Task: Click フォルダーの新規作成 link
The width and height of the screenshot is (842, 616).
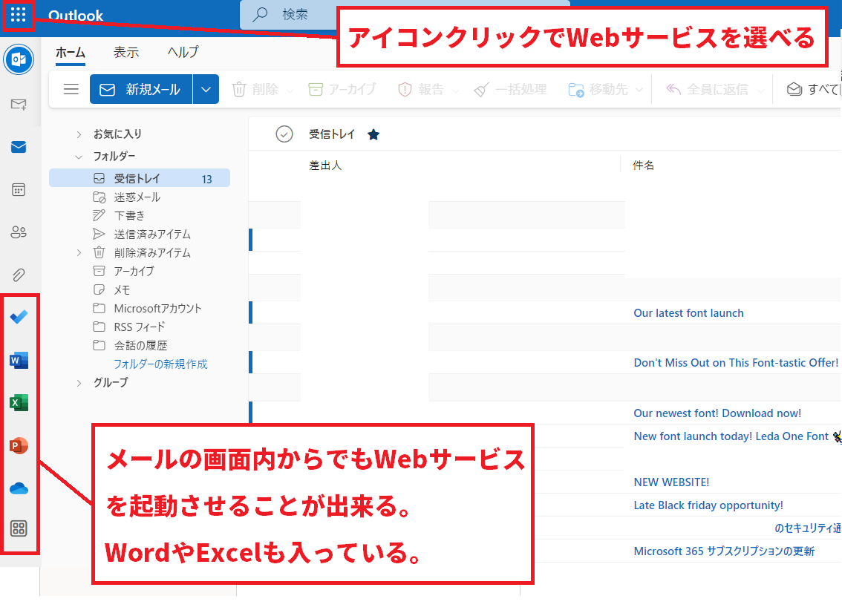Action: [x=160, y=364]
